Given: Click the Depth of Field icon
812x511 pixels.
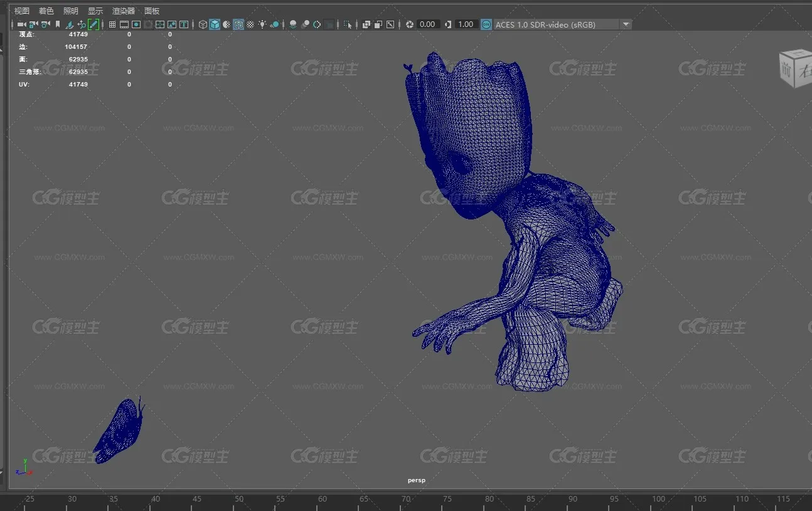Looking at the screenshot, I should (x=329, y=24).
